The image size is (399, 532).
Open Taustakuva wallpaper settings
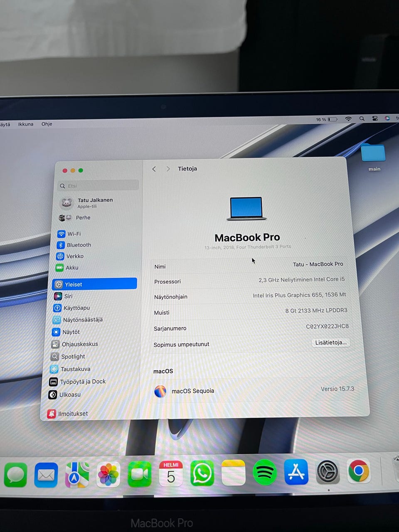point(70,369)
